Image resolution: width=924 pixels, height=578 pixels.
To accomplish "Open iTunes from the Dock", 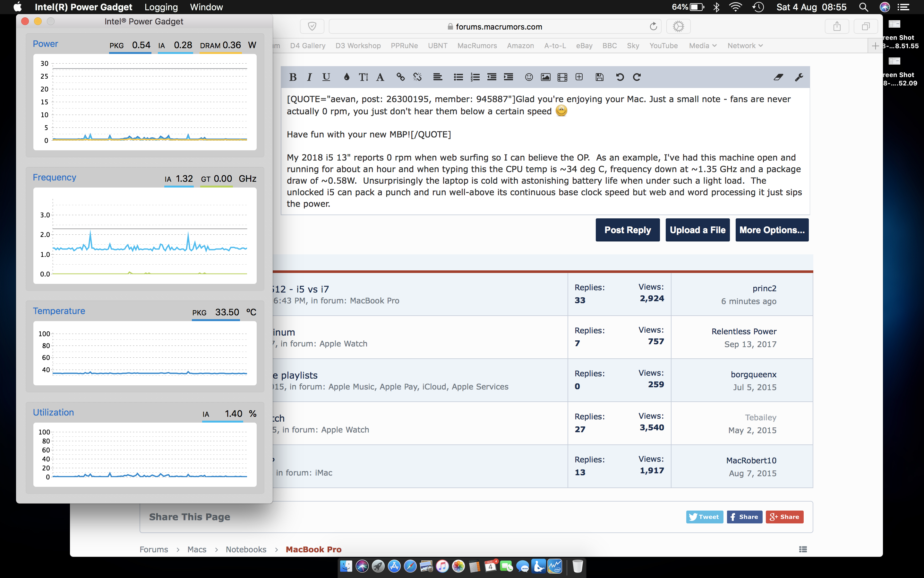I will (x=442, y=566).
